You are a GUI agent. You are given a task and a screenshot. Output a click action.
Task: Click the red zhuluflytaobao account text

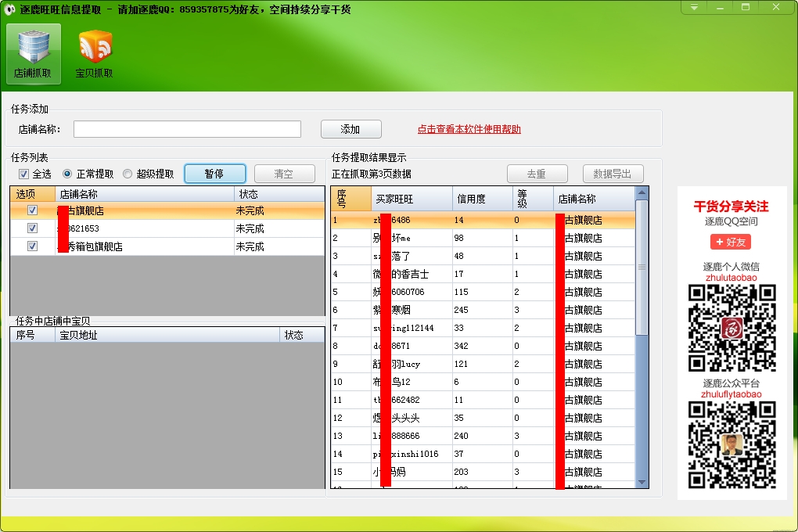(x=731, y=394)
